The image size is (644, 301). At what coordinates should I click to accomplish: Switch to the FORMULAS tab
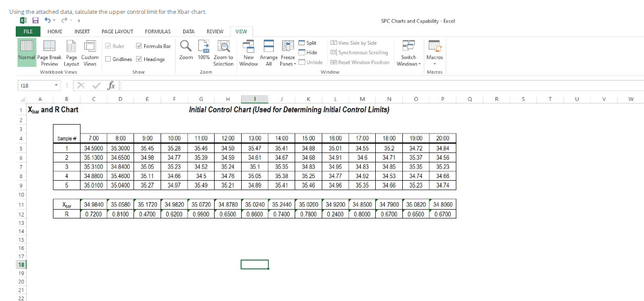[158, 31]
